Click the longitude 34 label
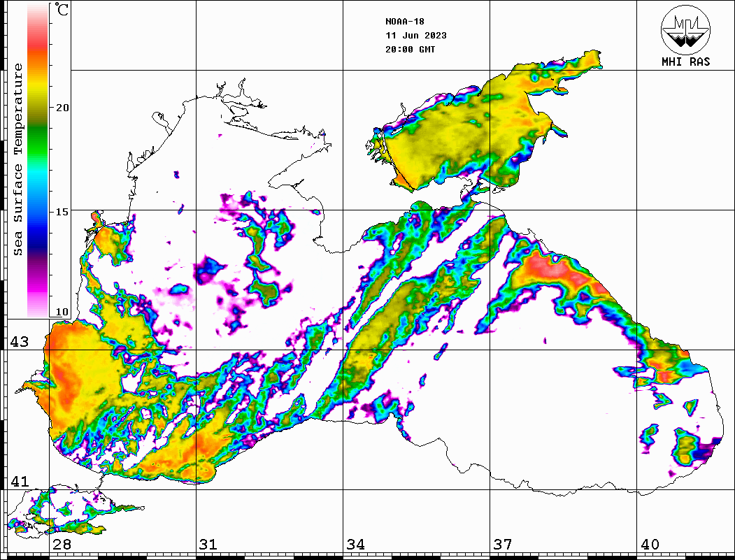 (x=355, y=545)
